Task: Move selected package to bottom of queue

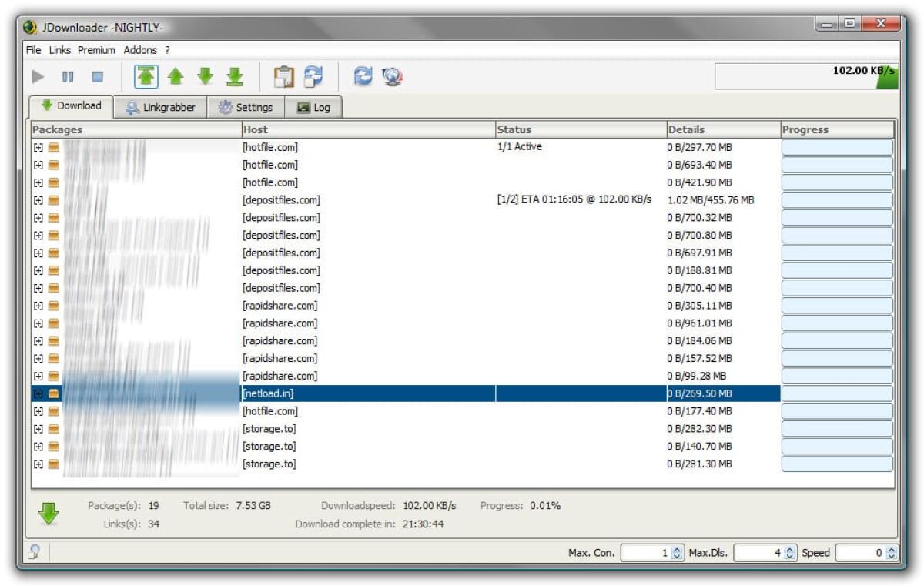Action: [x=236, y=76]
